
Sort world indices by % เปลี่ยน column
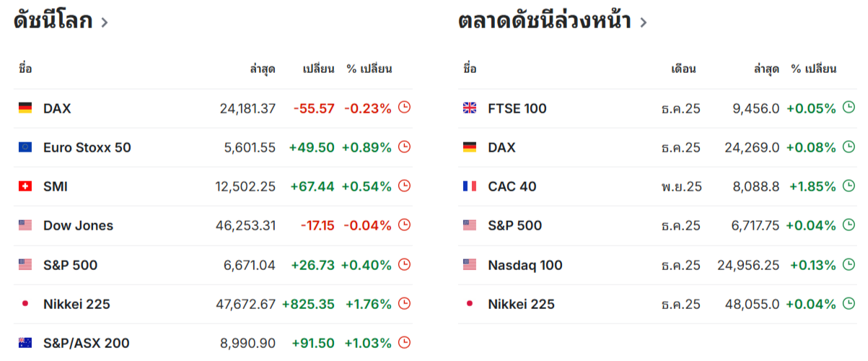(369, 69)
